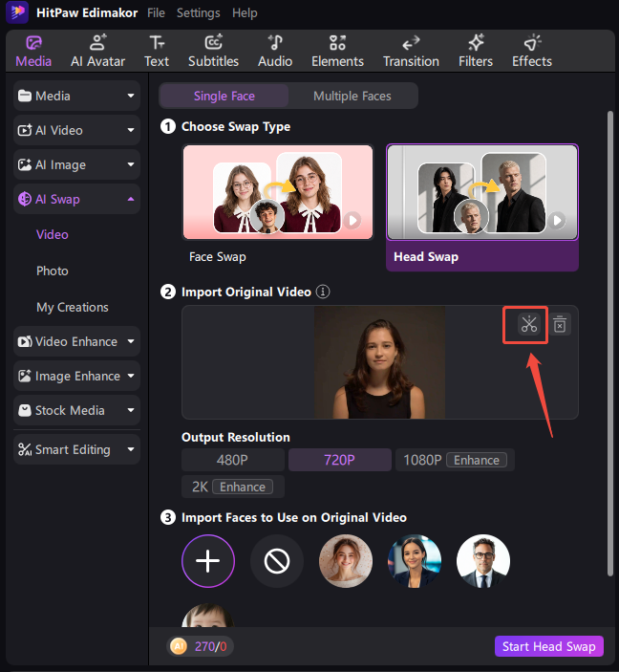Open the AI Avatar tool

pos(97,52)
